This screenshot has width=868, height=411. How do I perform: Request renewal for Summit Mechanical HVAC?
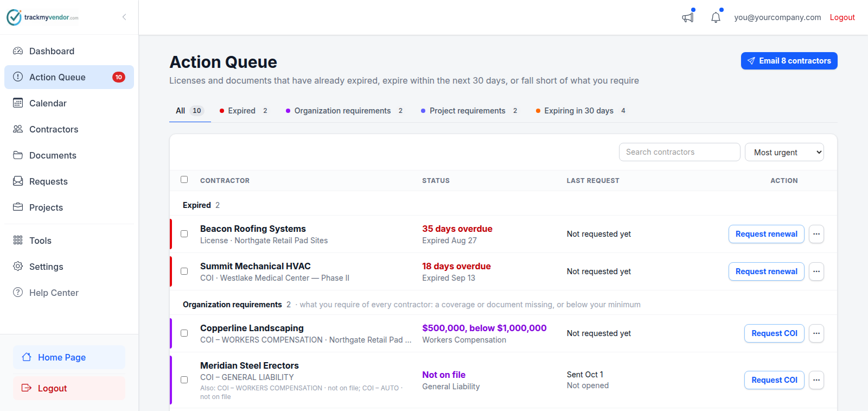[767, 271]
